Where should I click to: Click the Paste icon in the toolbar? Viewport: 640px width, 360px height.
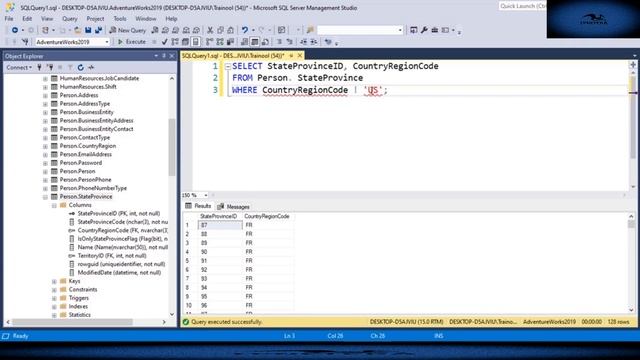(231, 30)
